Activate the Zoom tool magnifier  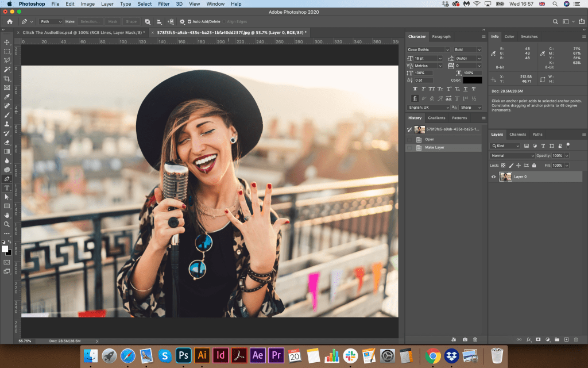pos(7,224)
